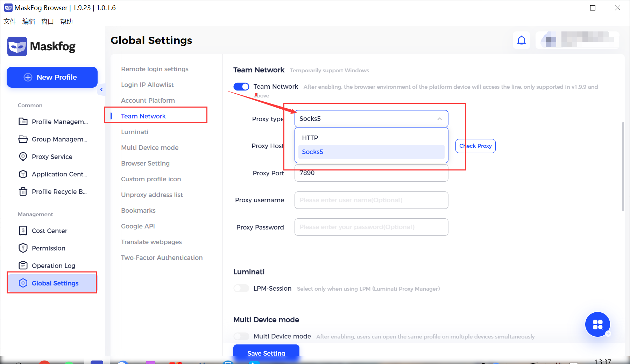The width and height of the screenshot is (630, 364).
Task: Open Profile Management page
Action: click(x=53, y=122)
